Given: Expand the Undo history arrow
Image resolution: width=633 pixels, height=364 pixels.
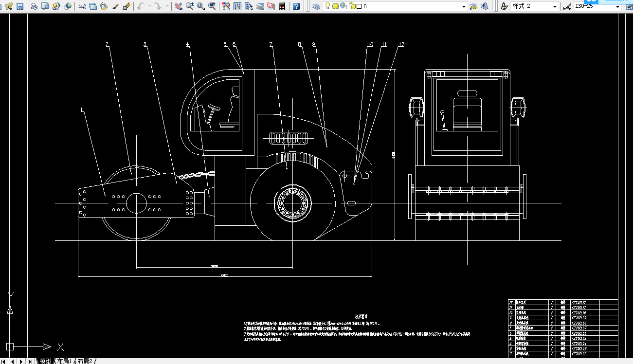Looking at the screenshot, I should (149, 6).
